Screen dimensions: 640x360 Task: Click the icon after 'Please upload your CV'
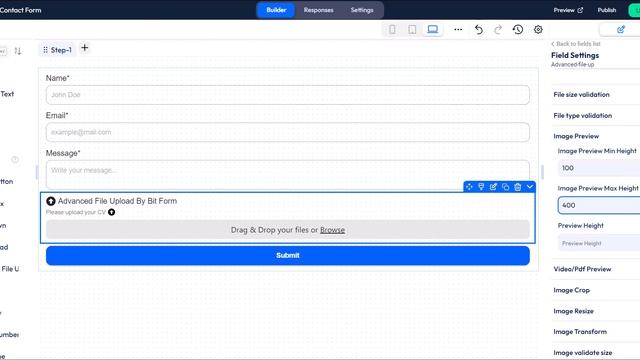click(x=111, y=212)
